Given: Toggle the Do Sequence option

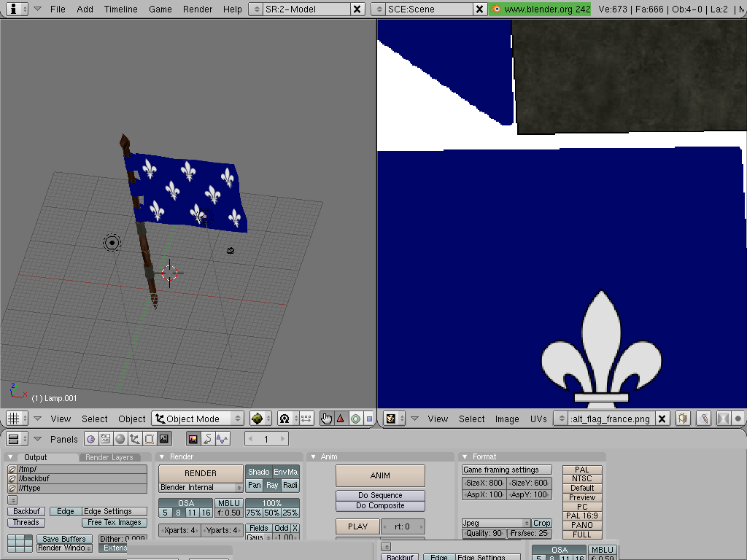Looking at the screenshot, I should pos(380,495).
